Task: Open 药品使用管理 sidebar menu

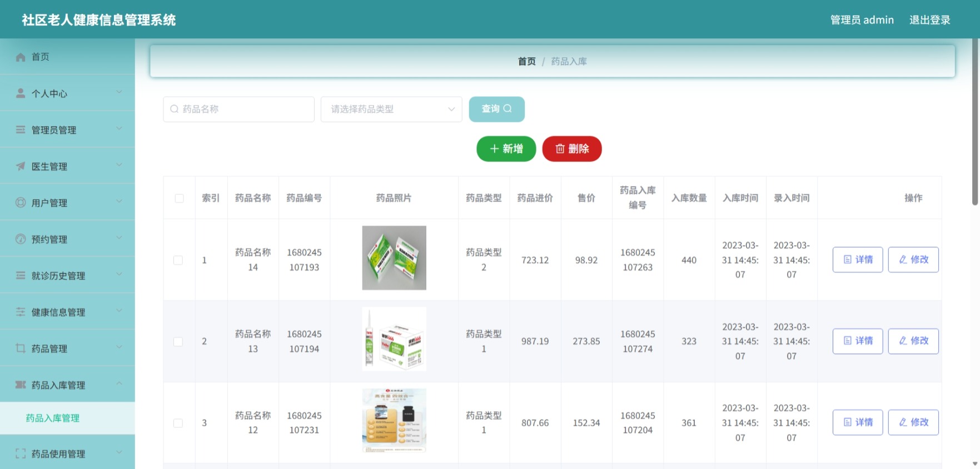Action: (x=67, y=453)
